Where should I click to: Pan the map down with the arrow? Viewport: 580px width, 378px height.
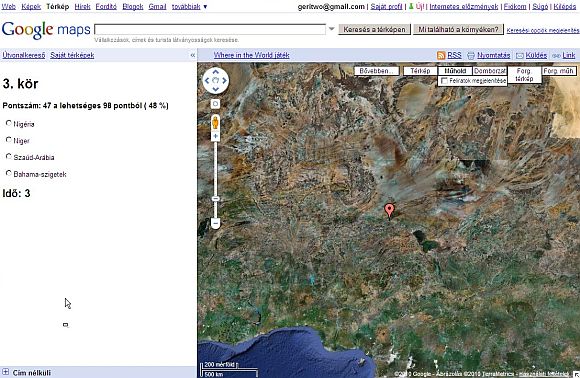[216, 89]
